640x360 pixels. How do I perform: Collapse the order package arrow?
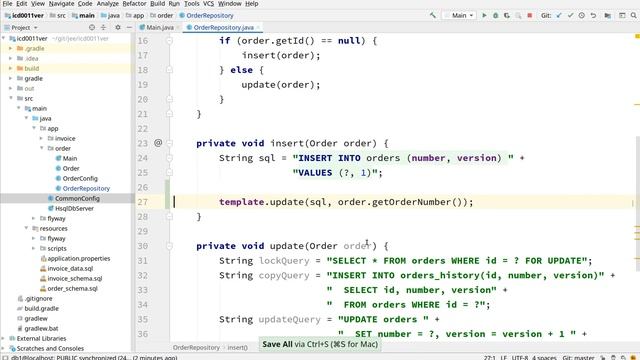coord(42,148)
